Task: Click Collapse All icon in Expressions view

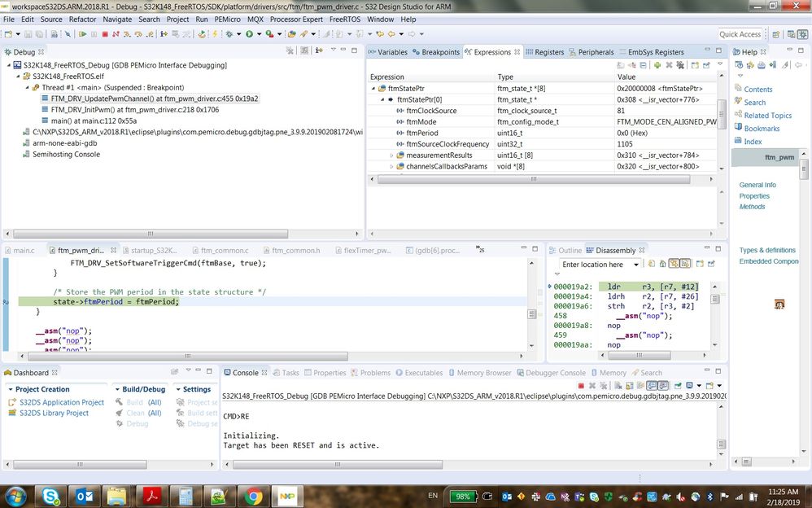Action: (644, 65)
